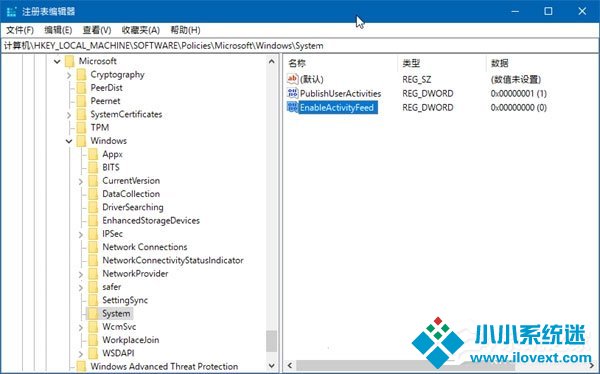Expand the NetworkProvider key
The image size is (600, 374).
[x=81, y=274]
